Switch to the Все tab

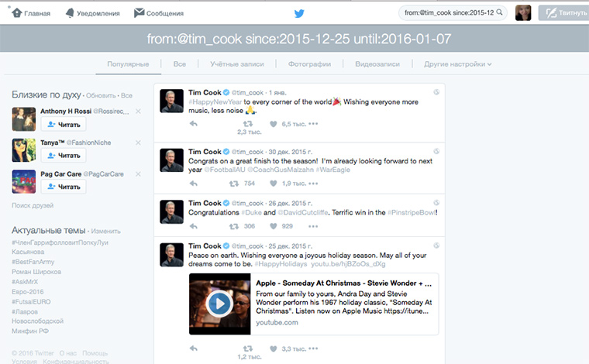[180, 64]
